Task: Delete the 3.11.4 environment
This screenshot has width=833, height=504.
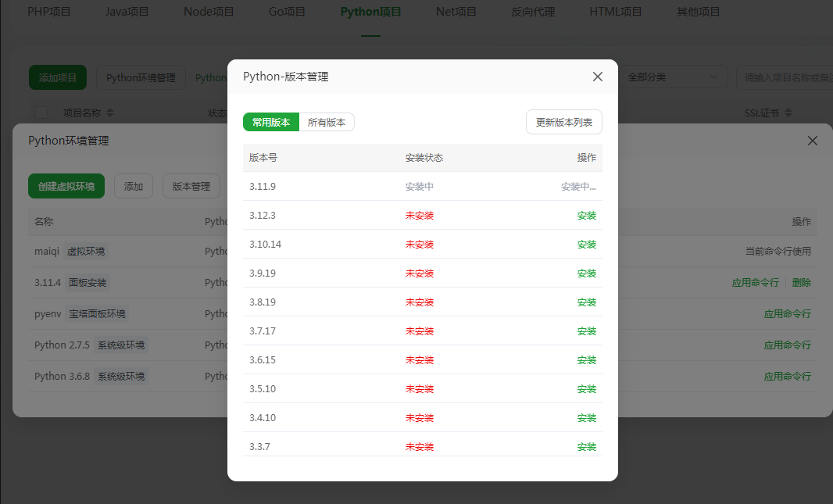Action: coord(801,283)
